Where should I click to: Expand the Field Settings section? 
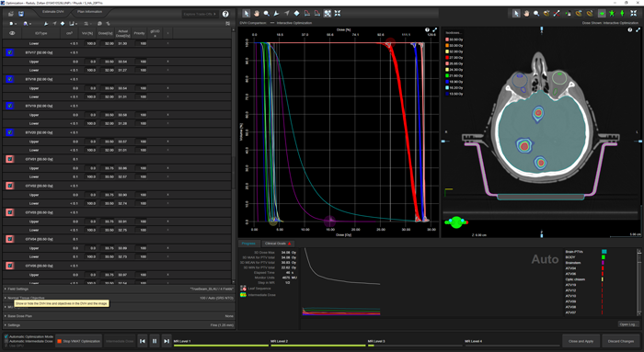coord(119,290)
